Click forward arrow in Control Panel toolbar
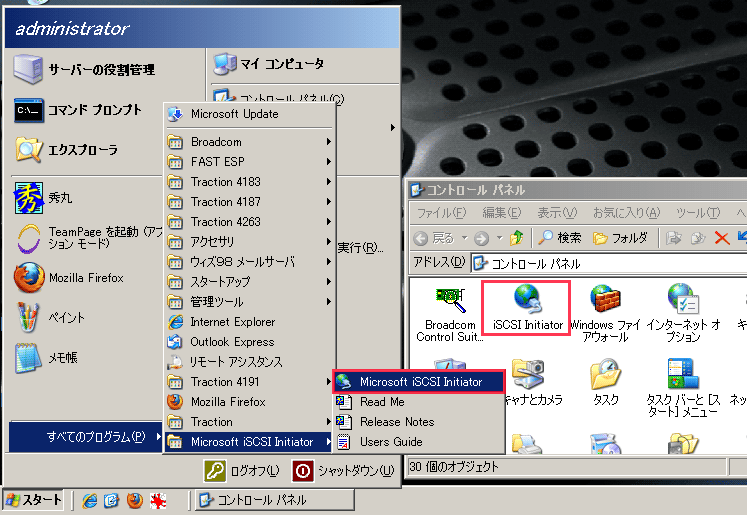The height and width of the screenshot is (515, 747). (482, 238)
